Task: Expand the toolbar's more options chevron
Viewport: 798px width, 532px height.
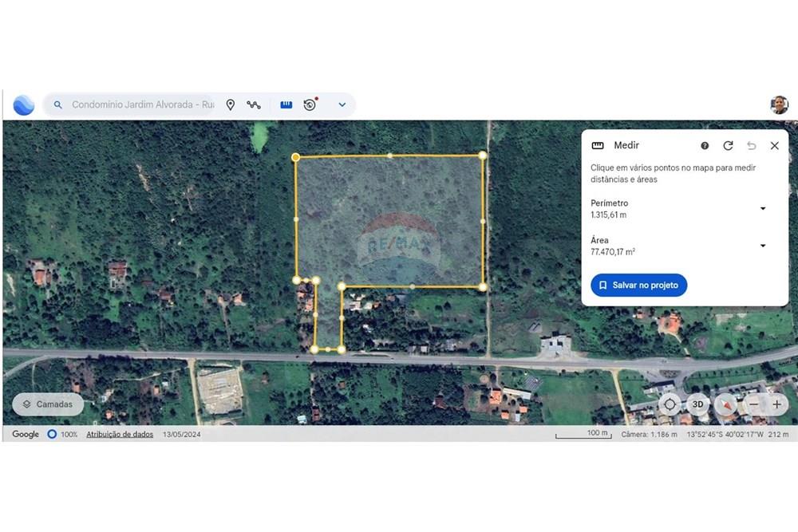Action: coord(342,104)
